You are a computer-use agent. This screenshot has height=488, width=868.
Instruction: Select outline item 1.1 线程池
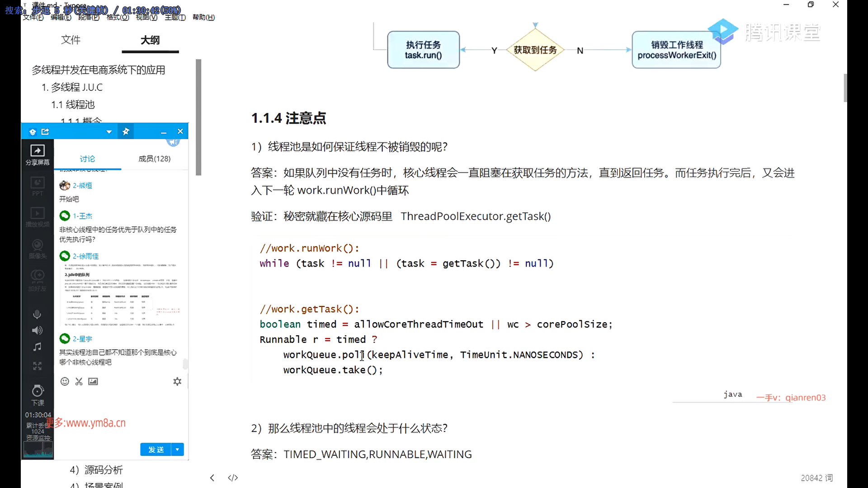coord(73,104)
